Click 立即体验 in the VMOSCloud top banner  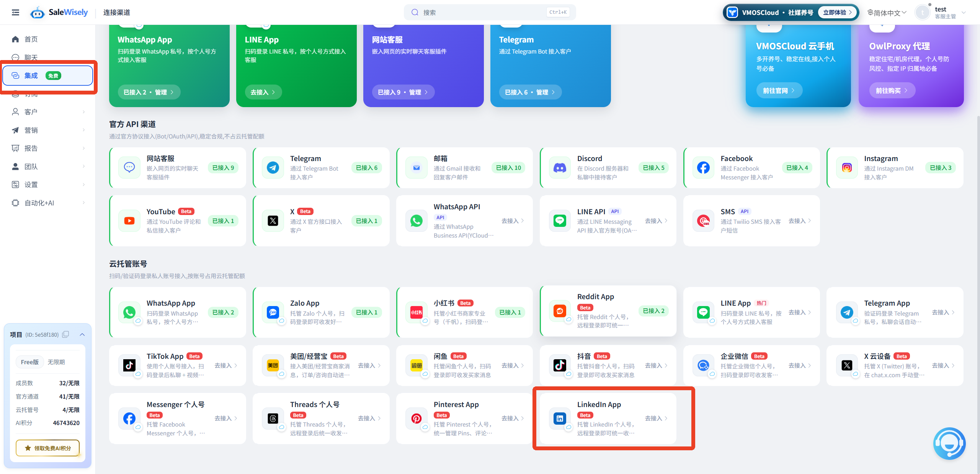pos(837,12)
